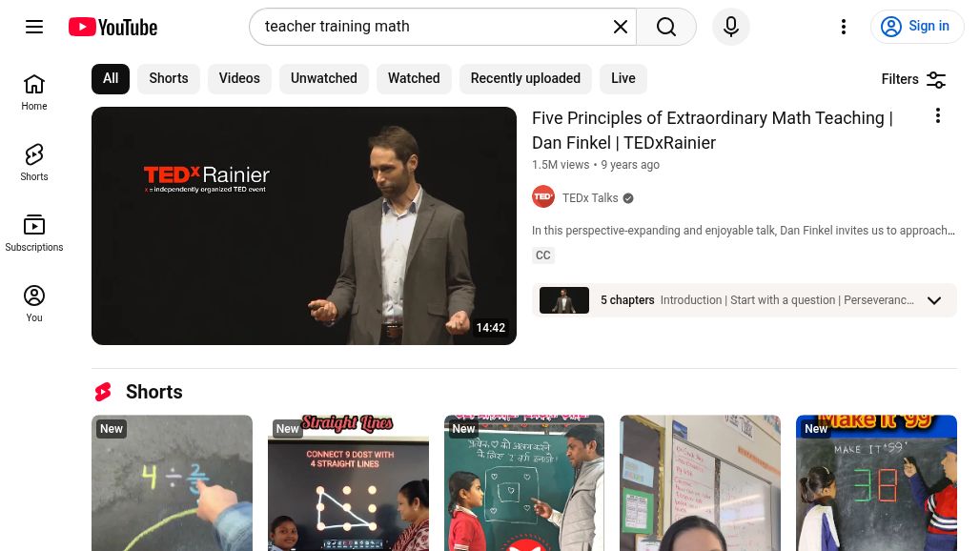This screenshot has height=551, width=980.
Task: Open the Dan Finkel video's more actions menu
Action: [x=937, y=115]
